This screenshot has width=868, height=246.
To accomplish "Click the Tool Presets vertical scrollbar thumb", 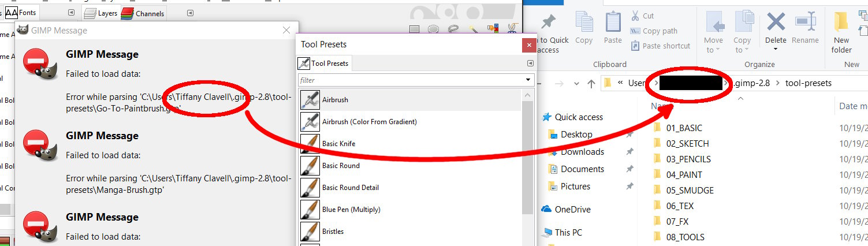I will [x=527, y=158].
